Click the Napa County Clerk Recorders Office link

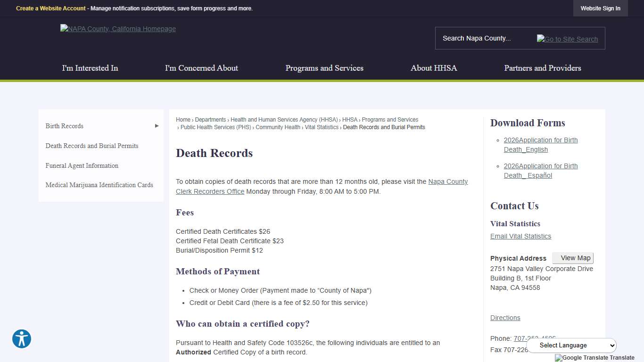pyautogui.click(x=210, y=191)
